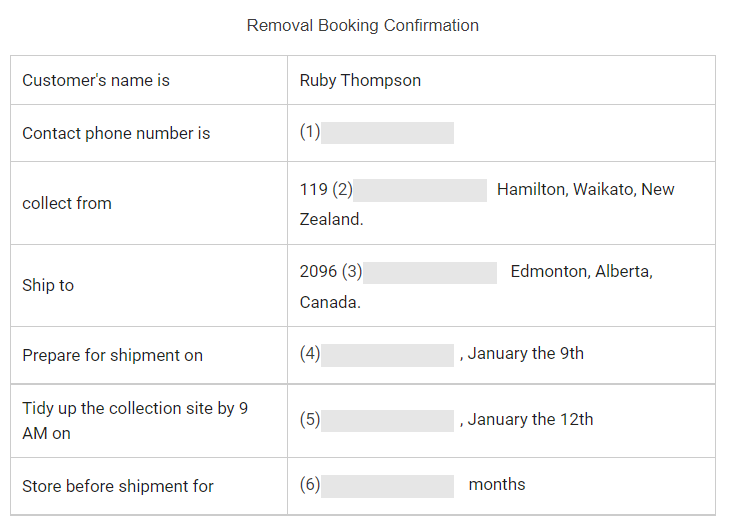Click the "collect from" row label
731x529 pixels.
pos(67,203)
